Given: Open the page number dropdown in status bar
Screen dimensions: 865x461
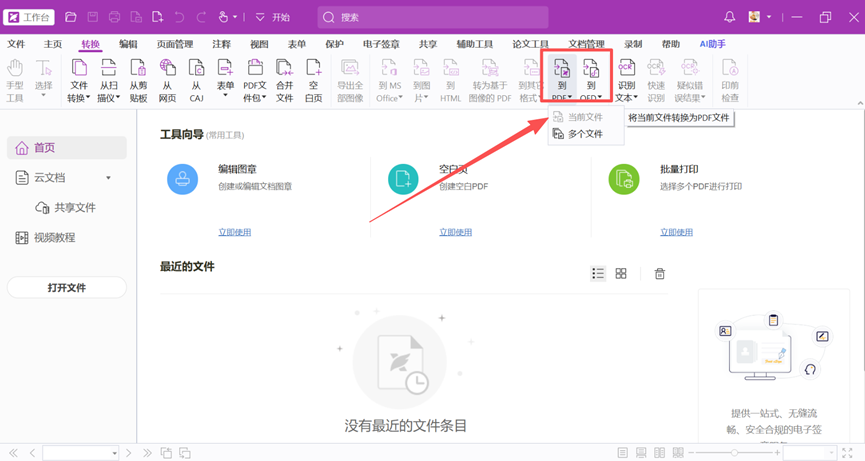Looking at the screenshot, I should point(114,453).
